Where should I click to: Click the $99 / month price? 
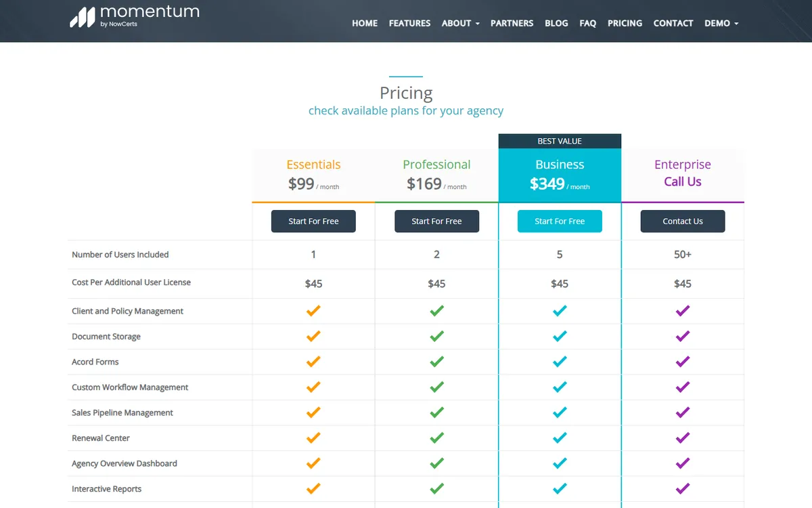point(313,184)
